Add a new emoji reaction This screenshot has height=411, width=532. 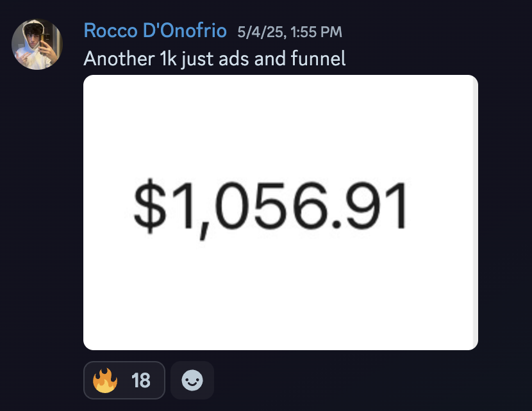pos(192,380)
